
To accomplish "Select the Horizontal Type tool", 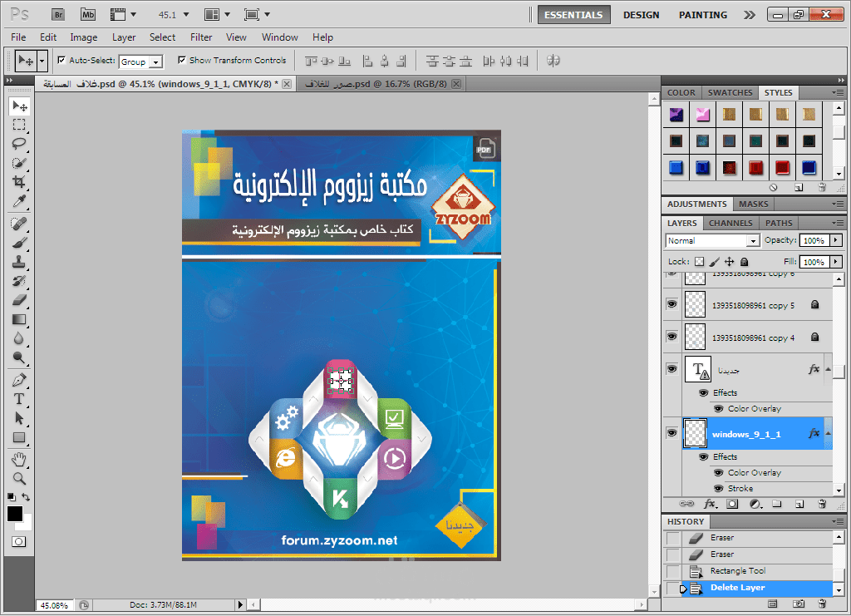I will tap(19, 399).
